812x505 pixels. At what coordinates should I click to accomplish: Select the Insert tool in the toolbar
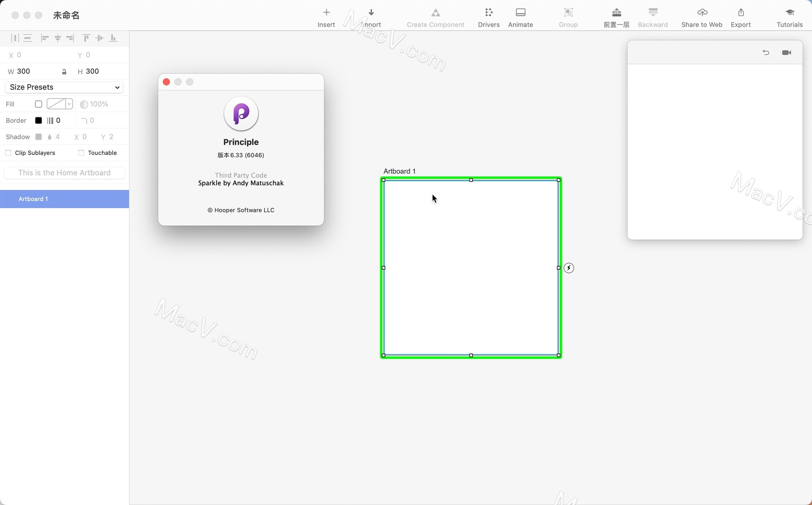point(326,17)
